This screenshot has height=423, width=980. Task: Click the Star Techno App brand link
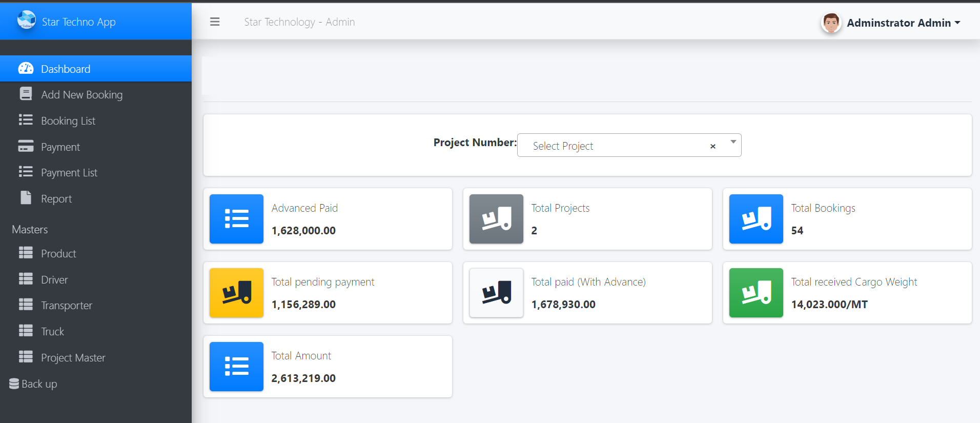(x=78, y=22)
